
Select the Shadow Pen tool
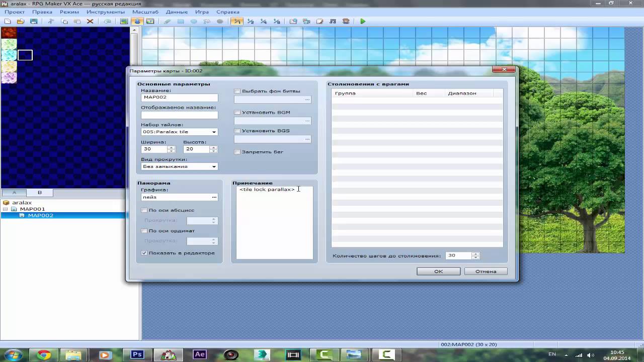click(x=220, y=21)
